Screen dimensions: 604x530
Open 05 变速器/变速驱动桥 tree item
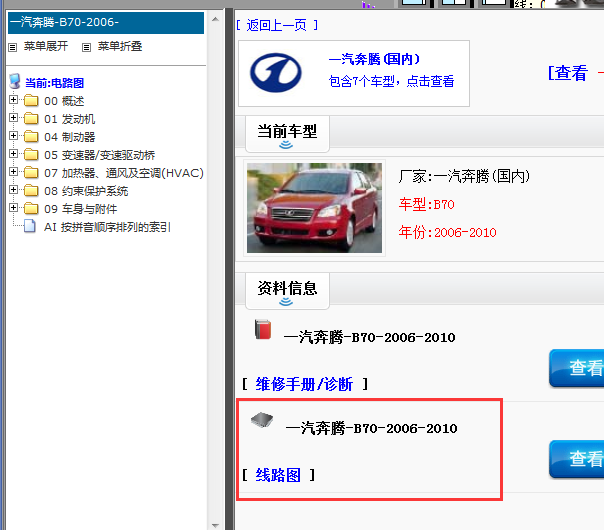click(x=99, y=155)
